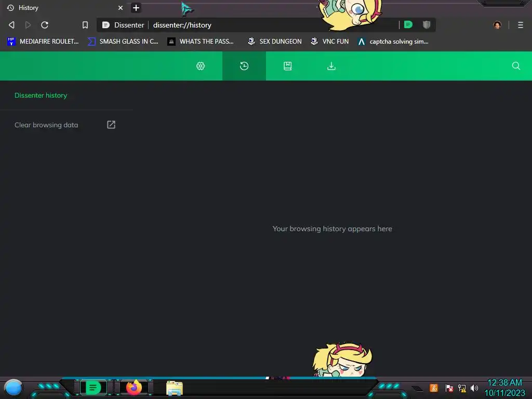This screenshot has height=399, width=532.
Task: Go back using the back arrow
Action: point(11,25)
